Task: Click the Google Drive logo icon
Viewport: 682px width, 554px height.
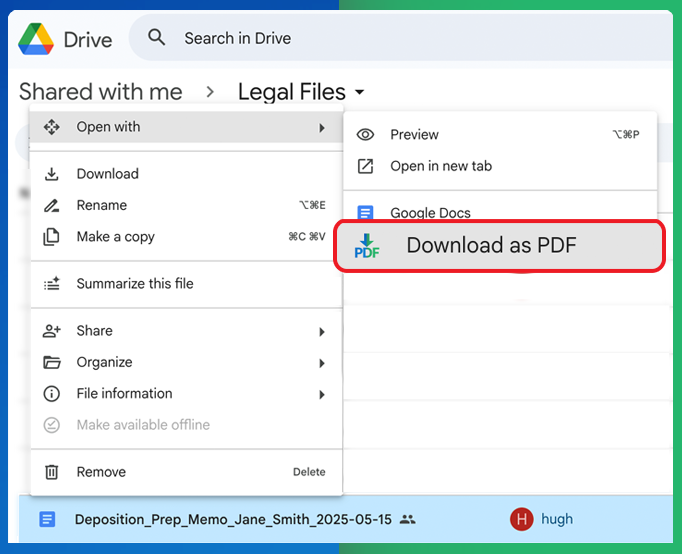Action: [x=36, y=39]
